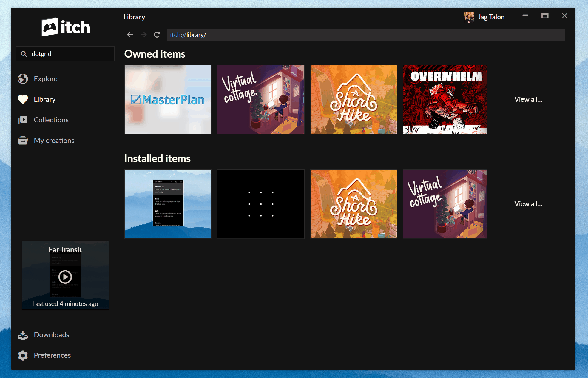588x378 pixels.
Task: Click the Ear Transit title in sidebar card
Action: click(x=65, y=249)
